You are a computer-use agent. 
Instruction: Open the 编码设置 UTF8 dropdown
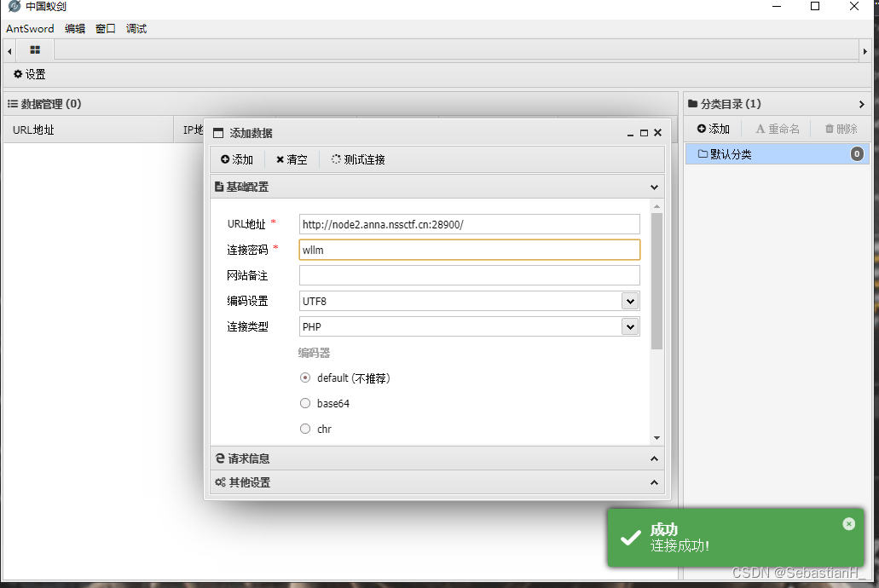pyautogui.click(x=630, y=301)
